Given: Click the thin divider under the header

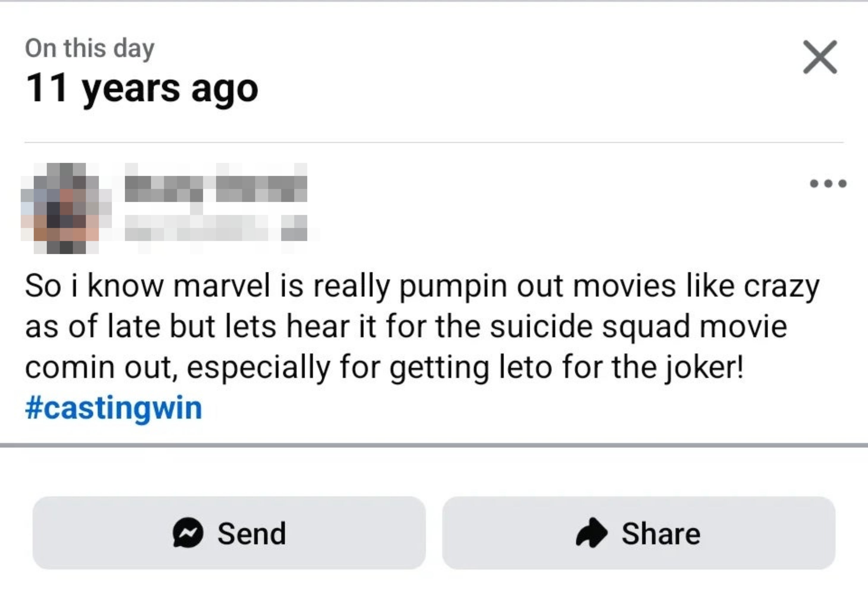Looking at the screenshot, I should click(433, 142).
